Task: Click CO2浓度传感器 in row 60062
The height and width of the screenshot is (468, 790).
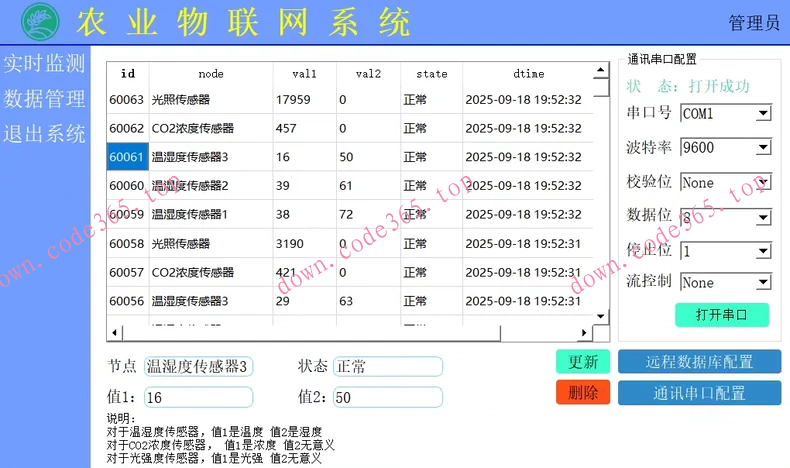Action: 211,128
